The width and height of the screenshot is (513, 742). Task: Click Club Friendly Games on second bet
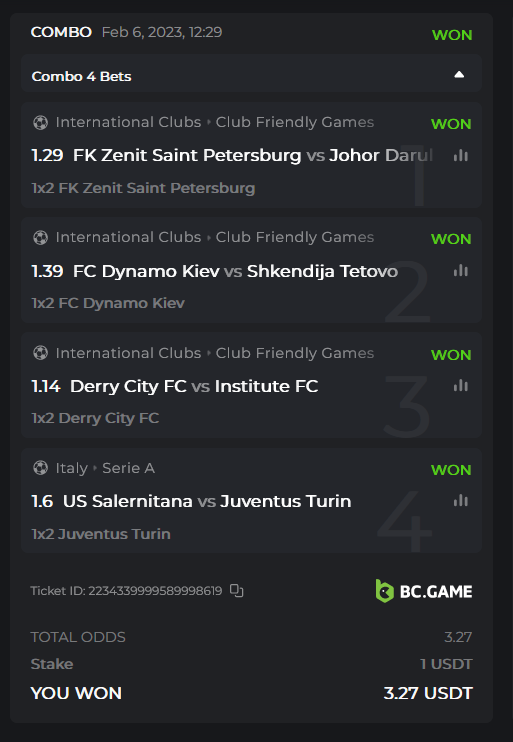[x=295, y=237]
